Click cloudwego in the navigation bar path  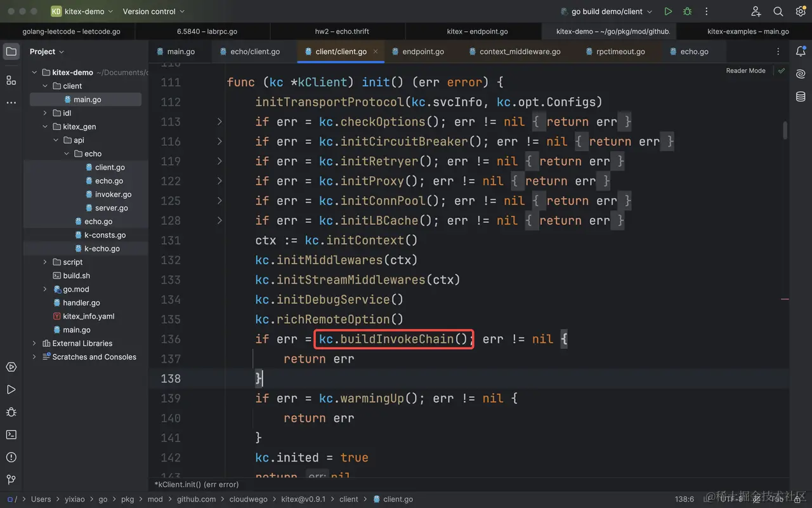[249, 499]
